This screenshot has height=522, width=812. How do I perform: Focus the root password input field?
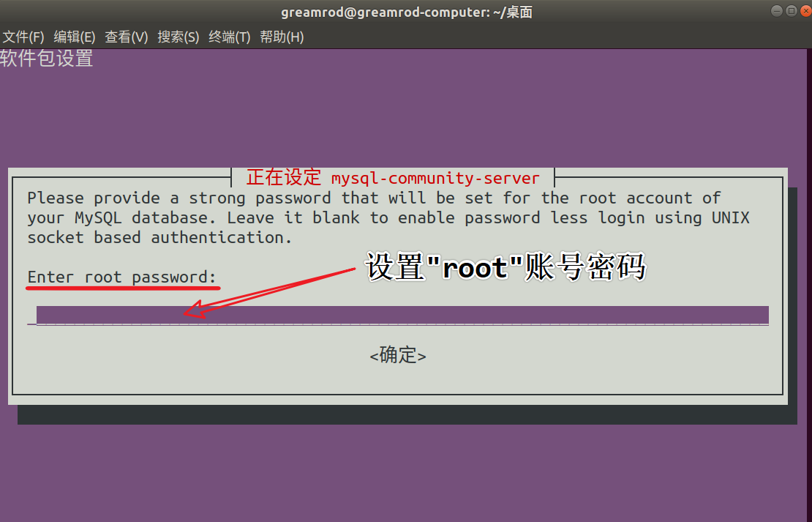(x=402, y=315)
